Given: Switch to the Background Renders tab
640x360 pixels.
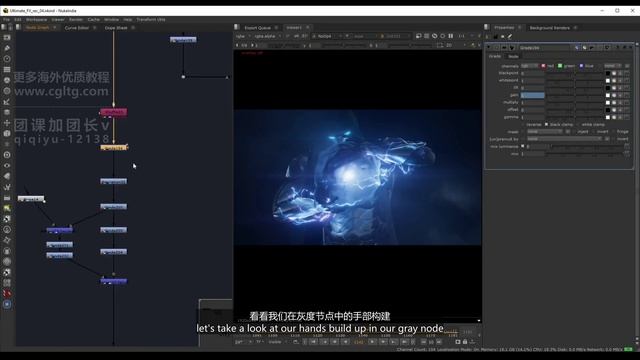Looking at the screenshot, I should pyautogui.click(x=549, y=28).
